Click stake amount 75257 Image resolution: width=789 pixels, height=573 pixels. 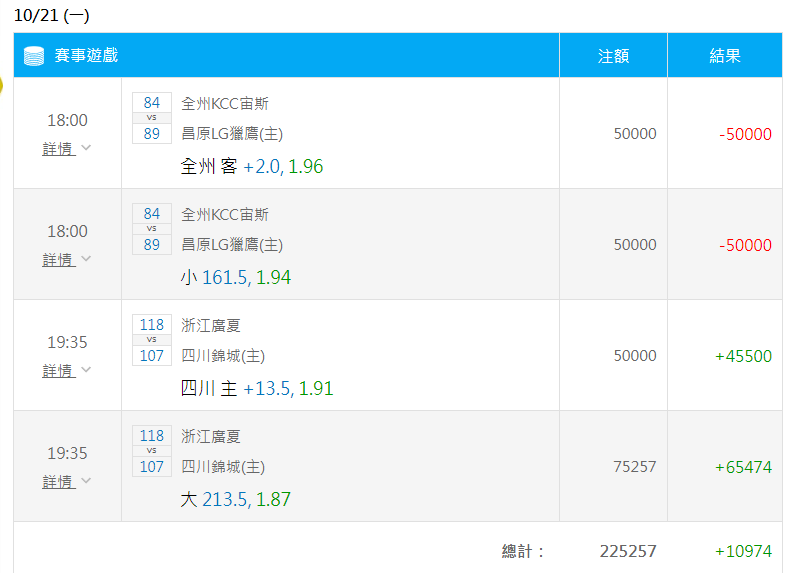[635, 467]
